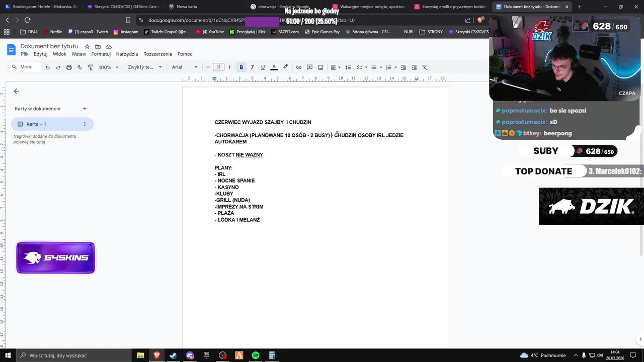
Task: Click the cloud save status icon
Action: [109, 47]
